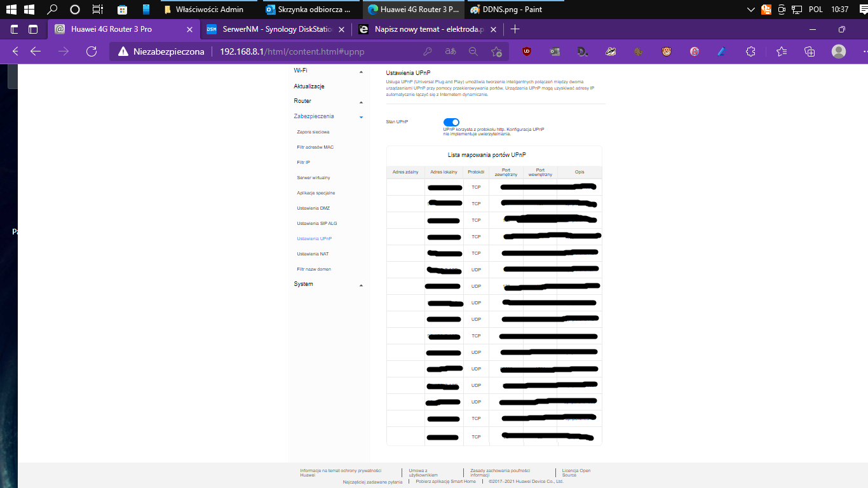Viewport: 868px width, 488px height.
Task: Reload the router page with Refresh icon
Action: pyautogui.click(x=91, y=51)
